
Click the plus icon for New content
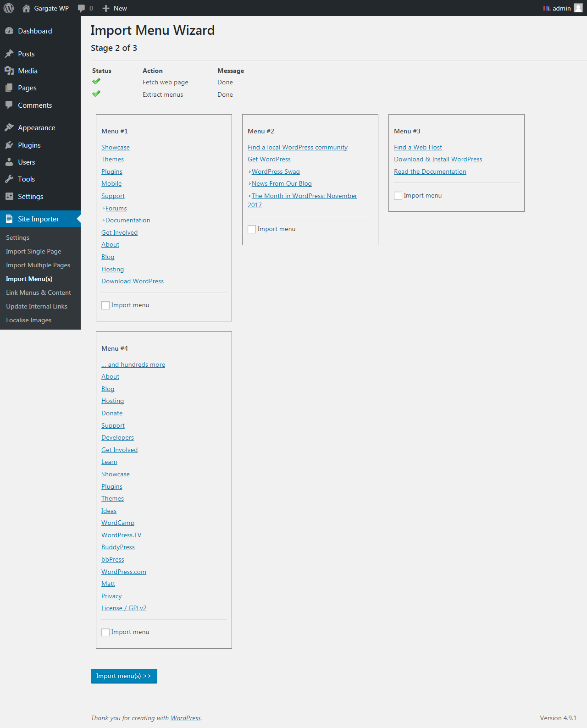coord(106,8)
